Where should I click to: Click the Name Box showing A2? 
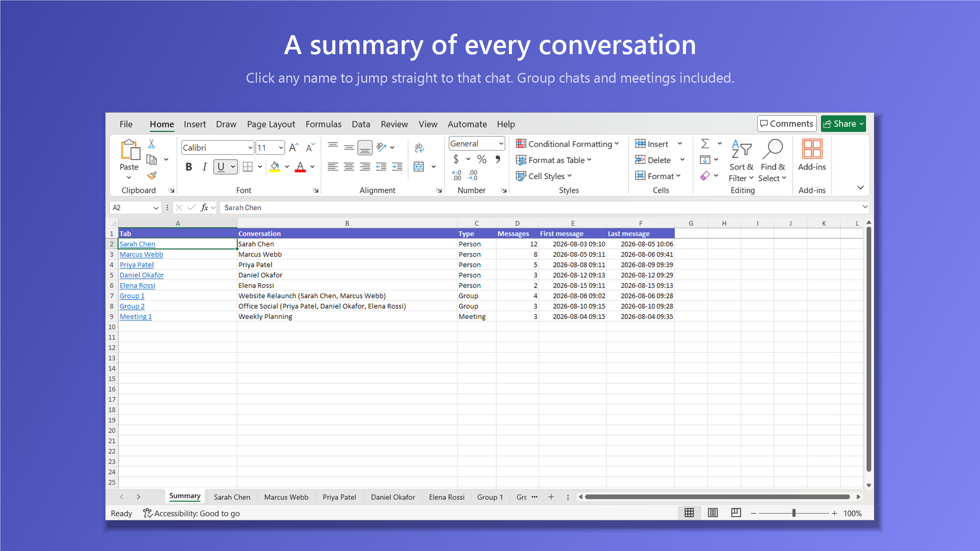pyautogui.click(x=135, y=208)
